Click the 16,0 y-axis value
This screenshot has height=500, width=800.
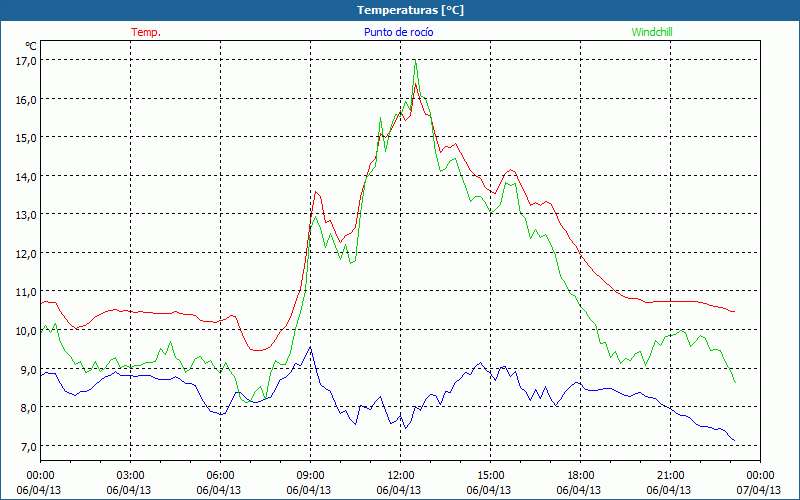click(26, 99)
